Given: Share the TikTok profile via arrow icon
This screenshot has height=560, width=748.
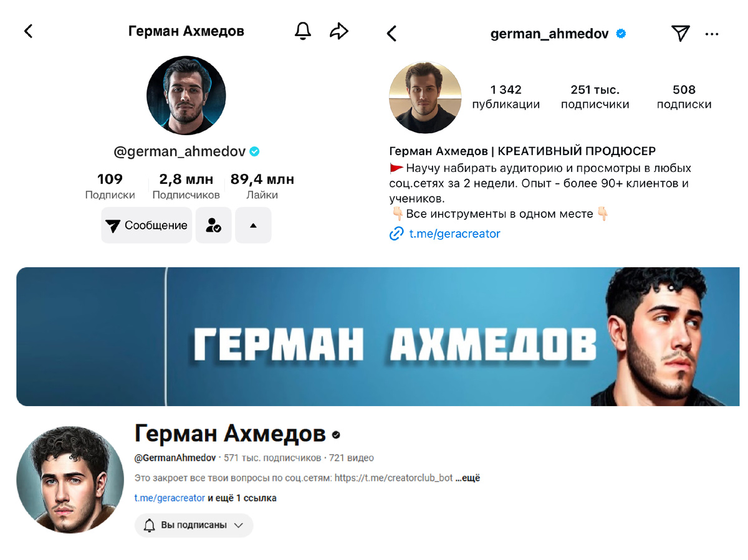Looking at the screenshot, I should [x=338, y=31].
